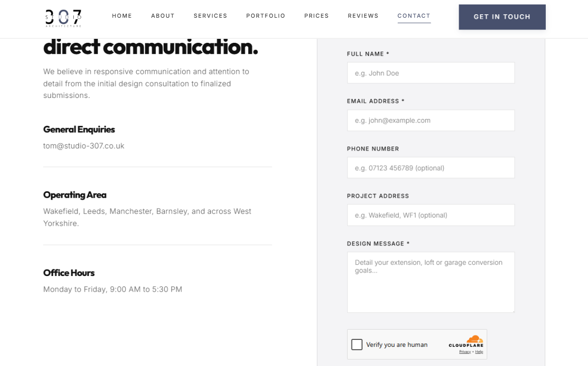Click the Wakefield, Leeds, Manchester area text
Viewport: 588px width, 366px height.
tap(147, 217)
